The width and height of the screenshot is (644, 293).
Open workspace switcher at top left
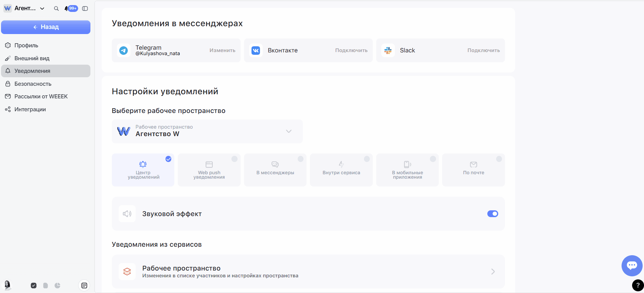click(24, 9)
